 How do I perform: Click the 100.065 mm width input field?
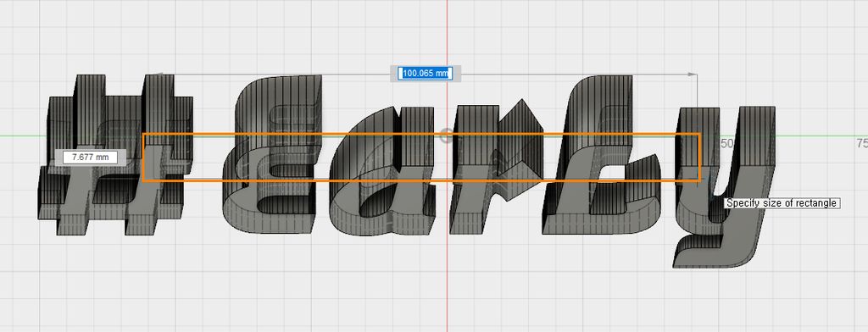click(426, 73)
